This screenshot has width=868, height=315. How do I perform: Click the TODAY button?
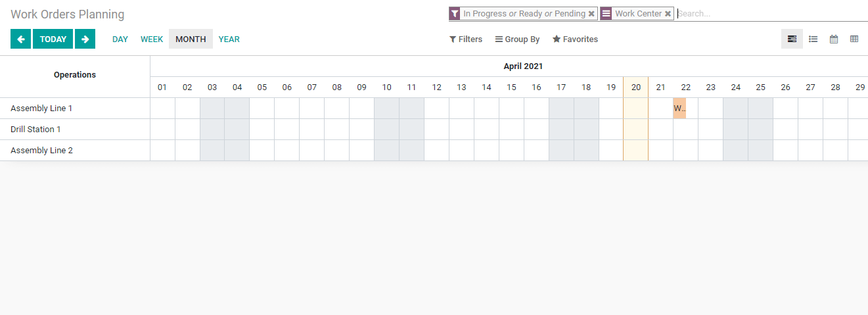tap(53, 39)
